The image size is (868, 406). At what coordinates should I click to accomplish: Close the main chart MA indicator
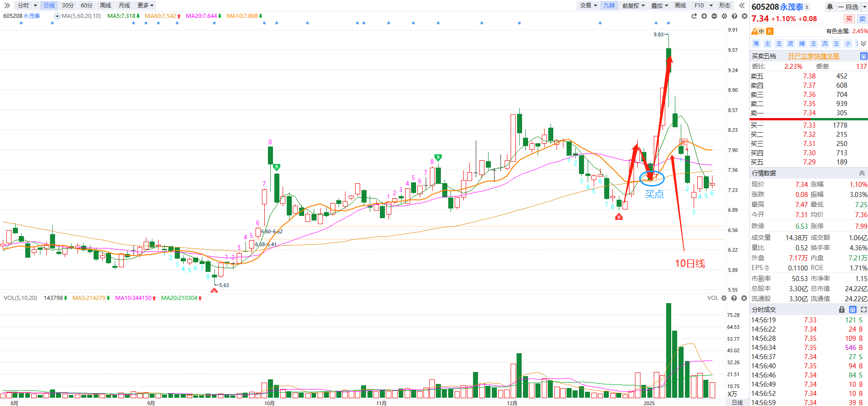pyautogui.click(x=745, y=16)
